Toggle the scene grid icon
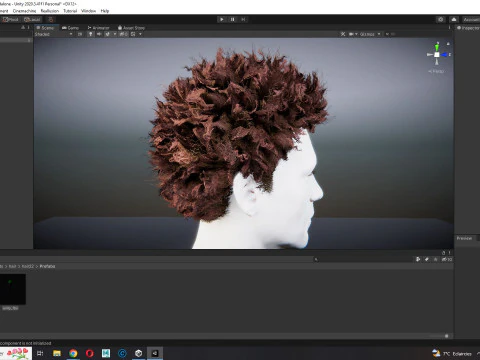This screenshot has height=360, width=480. click(x=133, y=34)
